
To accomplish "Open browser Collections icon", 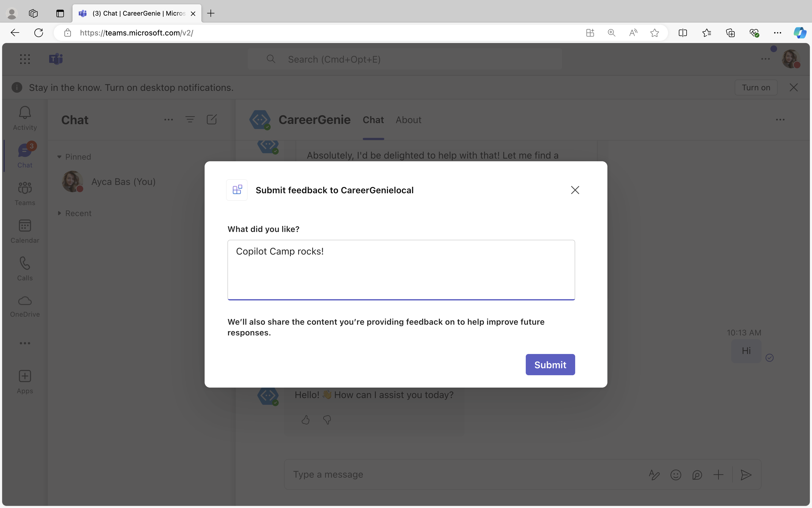I will pyautogui.click(x=730, y=33).
